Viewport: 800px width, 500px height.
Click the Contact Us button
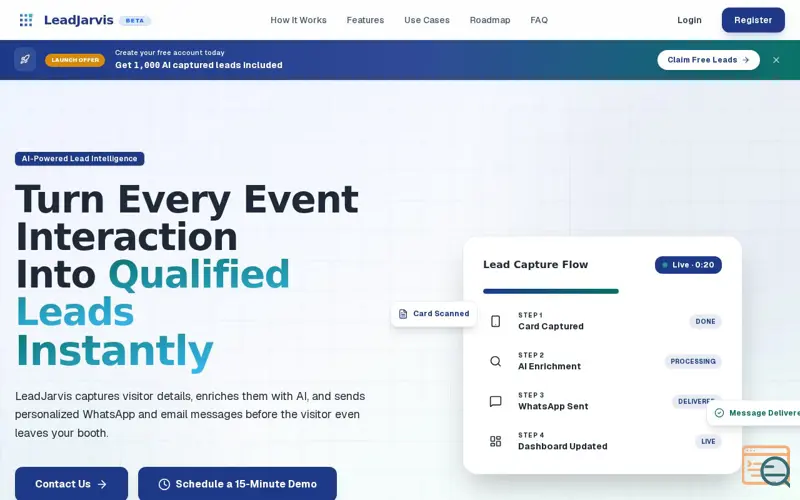(x=71, y=484)
